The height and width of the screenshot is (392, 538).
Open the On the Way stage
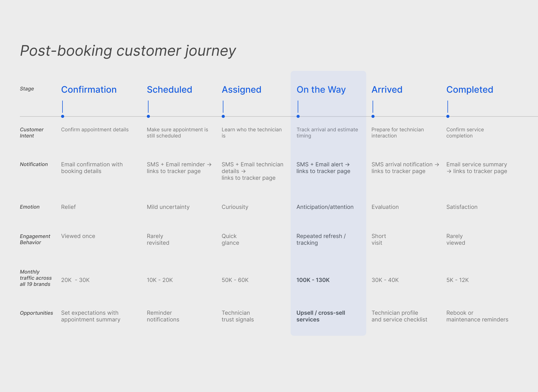click(x=321, y=90)
